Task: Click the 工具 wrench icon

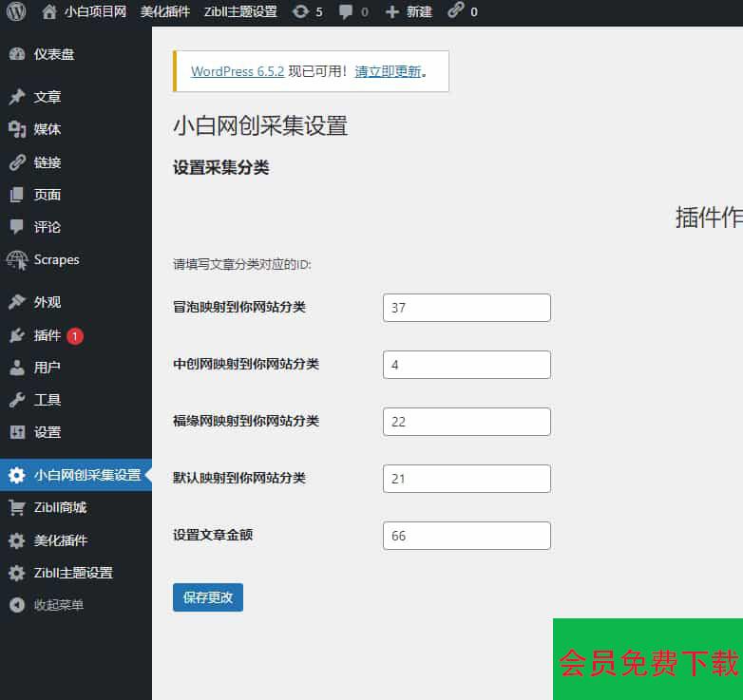Action: pos(16,400)
